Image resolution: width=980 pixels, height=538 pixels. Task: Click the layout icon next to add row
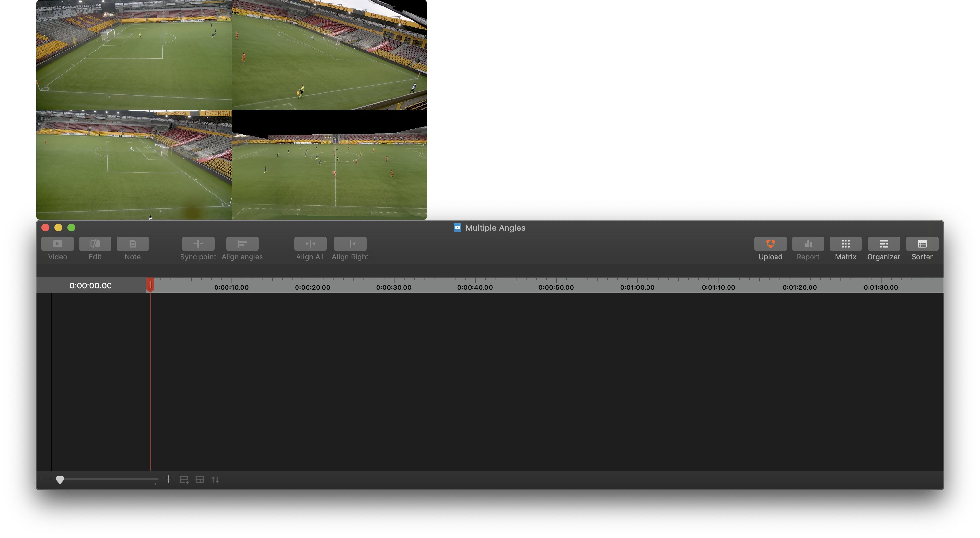(200, 479)
